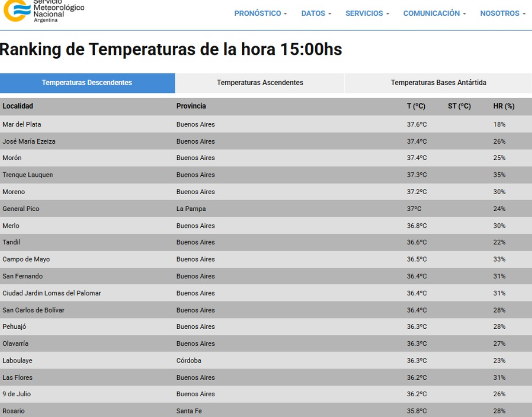The height and width of the screenshot is (417, 532).
Task: Open the SERVICIOS dropdown
Action: click(367, 13)
